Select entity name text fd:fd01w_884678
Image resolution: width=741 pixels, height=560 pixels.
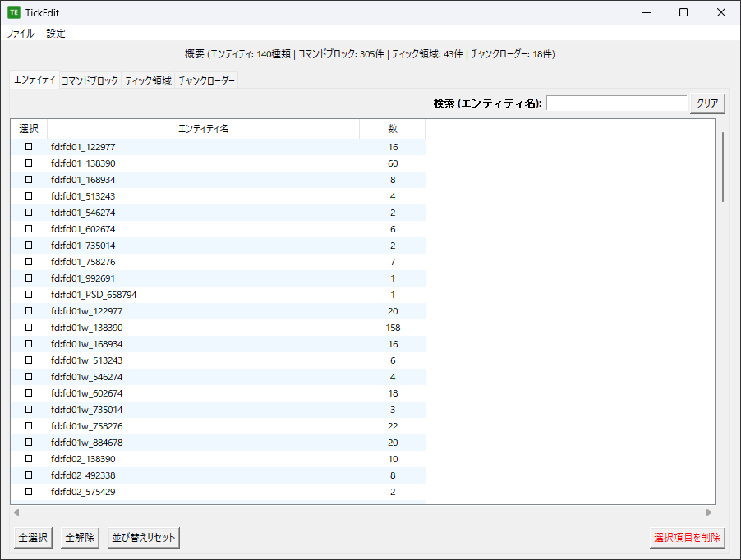87,443
